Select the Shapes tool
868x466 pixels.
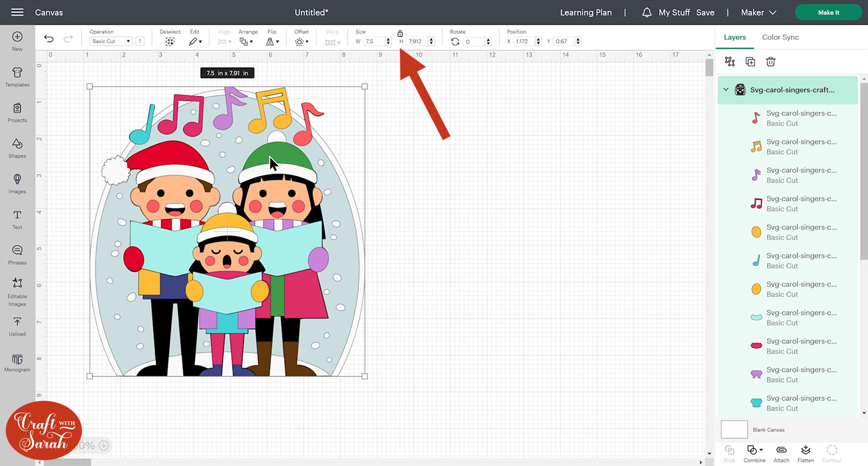(17, 148)
